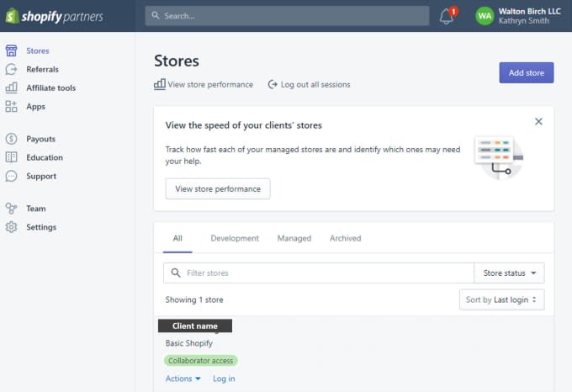Go to Referrals in sidebar
This screenshot has width=572, height=392.
click(x=42, y=69)
